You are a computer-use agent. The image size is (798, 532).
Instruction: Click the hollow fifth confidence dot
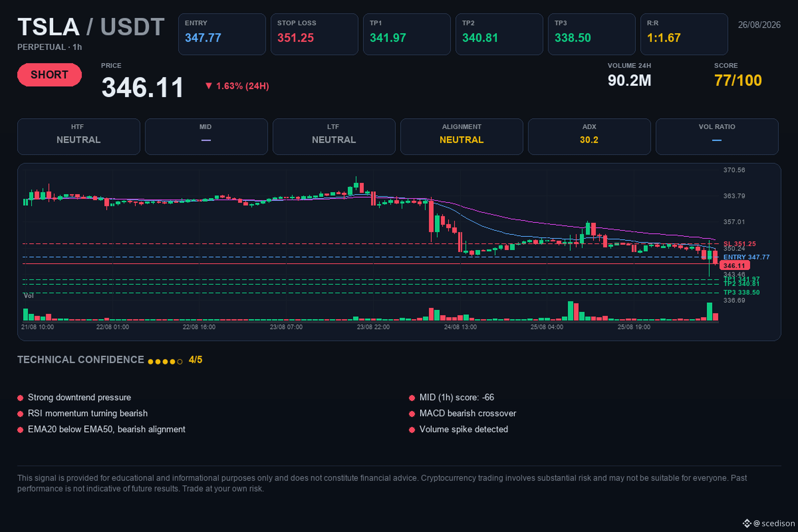[x=180, y=362]
